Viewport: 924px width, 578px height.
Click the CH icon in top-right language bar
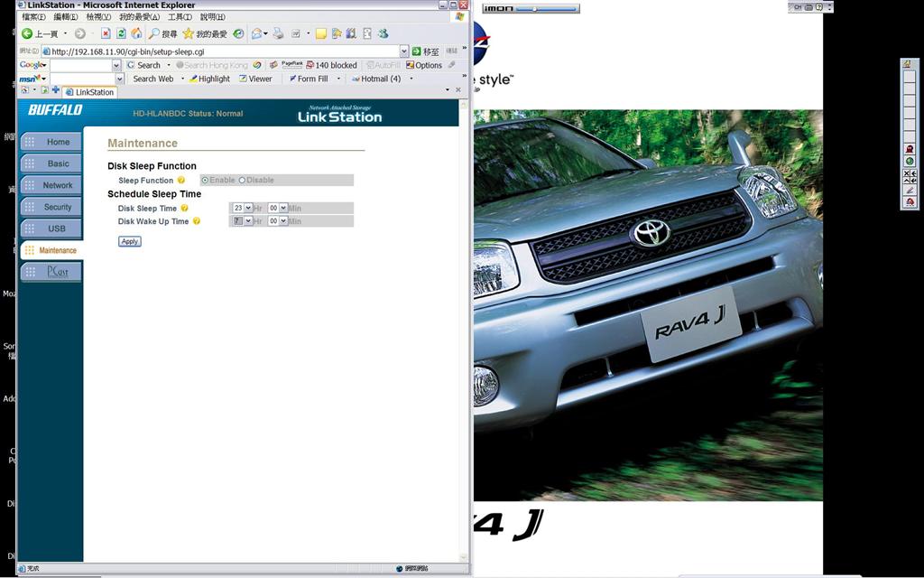798,7
